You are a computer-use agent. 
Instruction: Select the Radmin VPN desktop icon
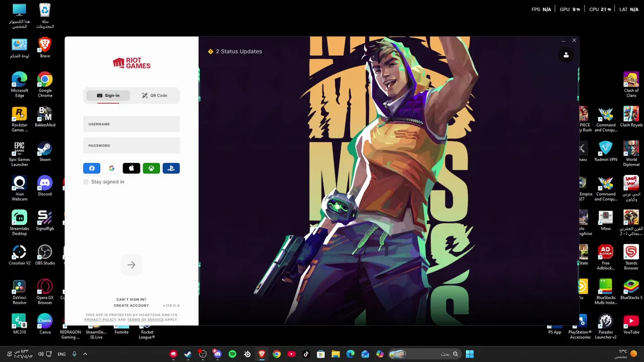[x=606, y=152]
